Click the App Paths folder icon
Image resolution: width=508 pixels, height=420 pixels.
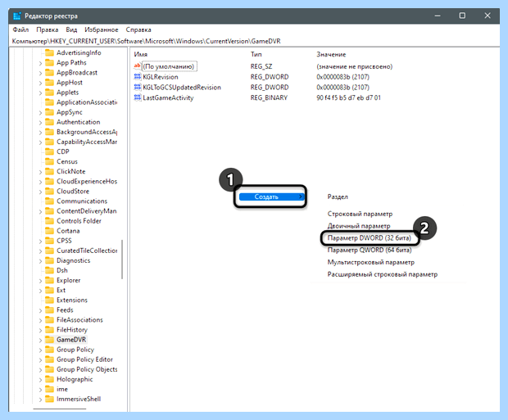pos(49,62)
